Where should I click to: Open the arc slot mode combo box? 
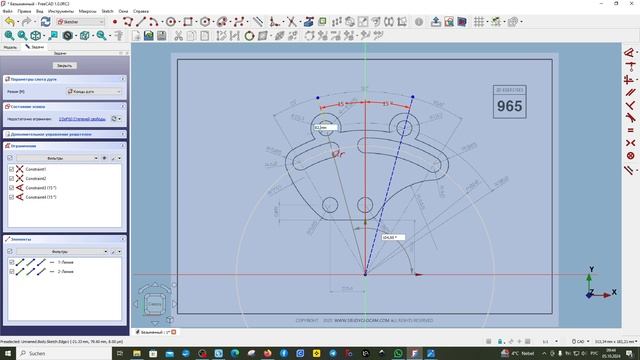click(x=94, y=92)
